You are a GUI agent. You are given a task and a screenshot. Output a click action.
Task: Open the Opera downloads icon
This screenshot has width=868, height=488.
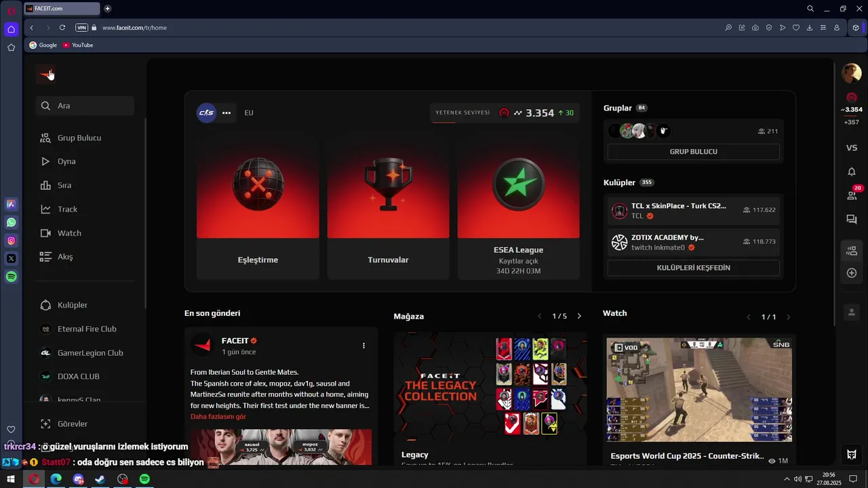[810, 28]
